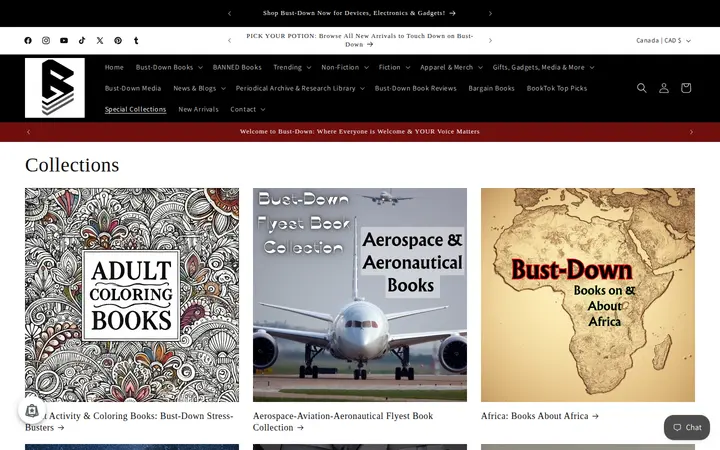Click the Bust-Down logo image
This screenshot has height=450, width=720.
tap(55, 88)
